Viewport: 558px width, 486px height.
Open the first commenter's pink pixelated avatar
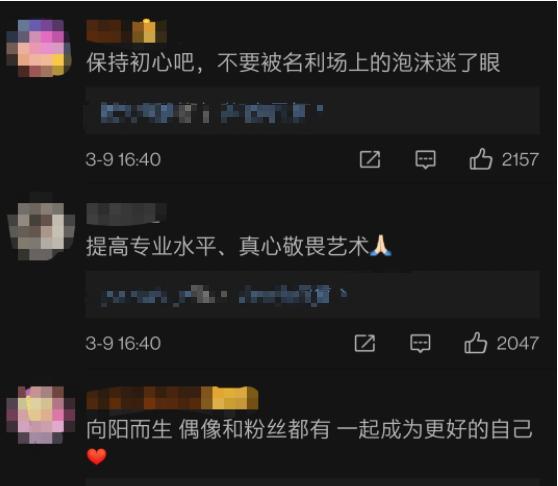(x=39, y=48)
